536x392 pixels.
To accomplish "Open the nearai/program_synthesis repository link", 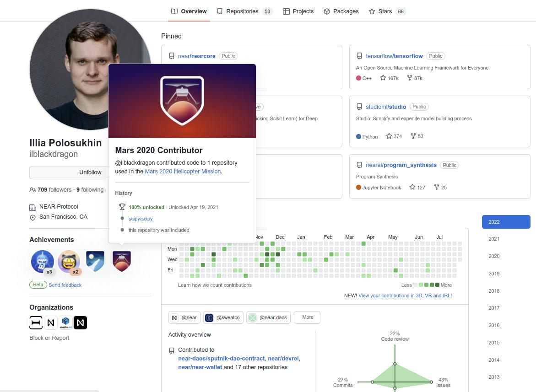I will [401, 165].
